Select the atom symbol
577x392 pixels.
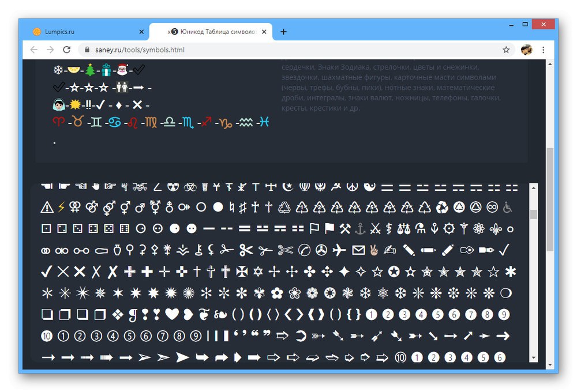point(479,229)
